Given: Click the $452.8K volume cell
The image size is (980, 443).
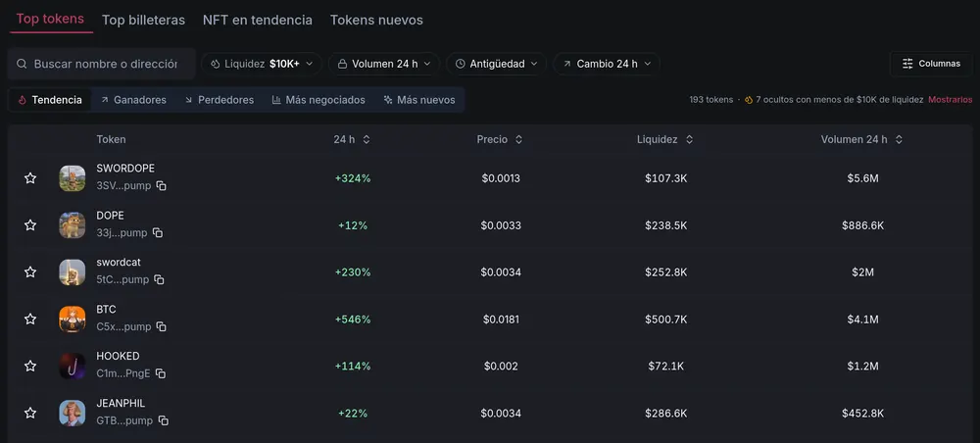Looking at the screenshot, I should point(862,413).
